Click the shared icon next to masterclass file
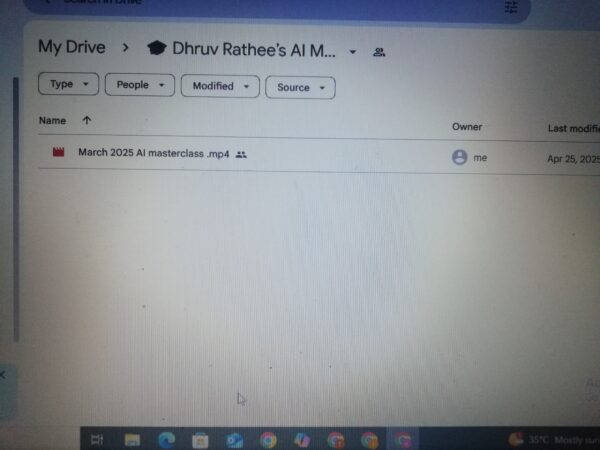Viewport: 600px width, 450px height. [x=241, y=155]
